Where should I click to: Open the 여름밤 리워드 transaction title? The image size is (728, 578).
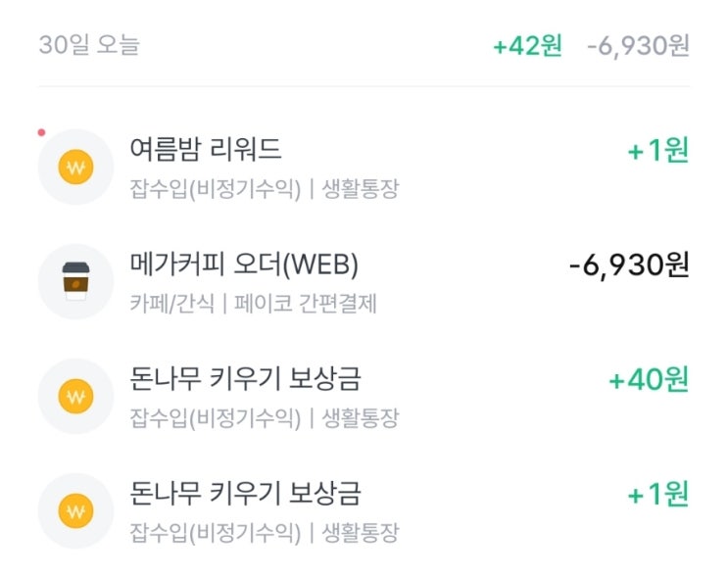coord(205,149)
